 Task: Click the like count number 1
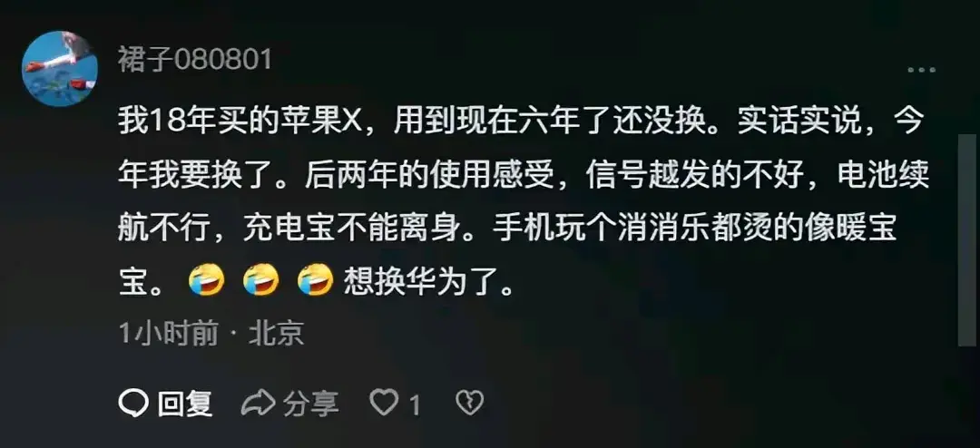point(414,404)
